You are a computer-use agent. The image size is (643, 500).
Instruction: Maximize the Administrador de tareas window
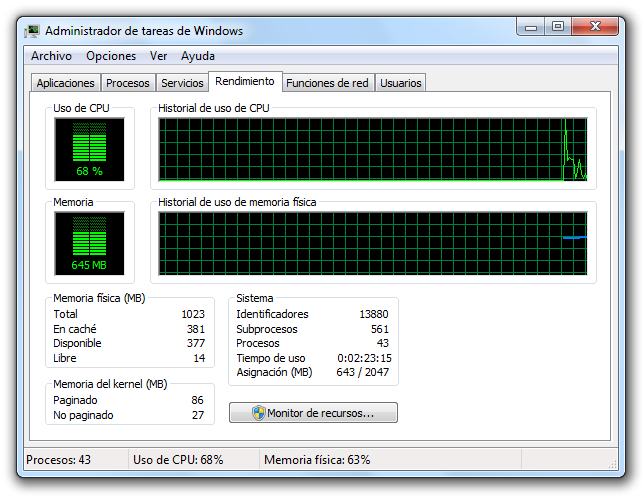(x=558, y=27)
